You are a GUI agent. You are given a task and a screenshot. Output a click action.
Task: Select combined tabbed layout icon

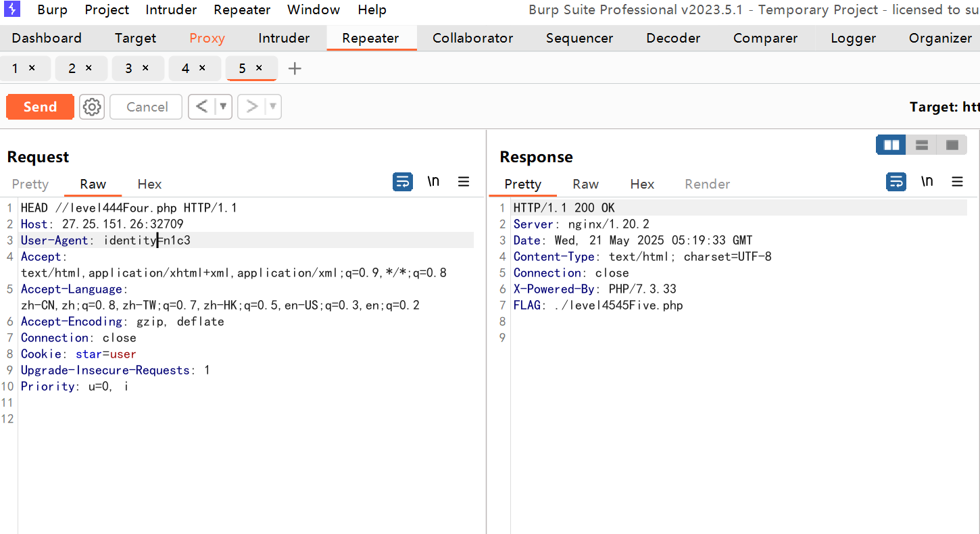(x=952, y=145)
